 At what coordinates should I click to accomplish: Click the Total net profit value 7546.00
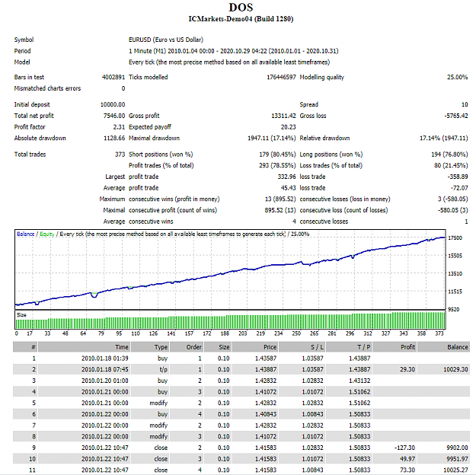click(113, 116)
